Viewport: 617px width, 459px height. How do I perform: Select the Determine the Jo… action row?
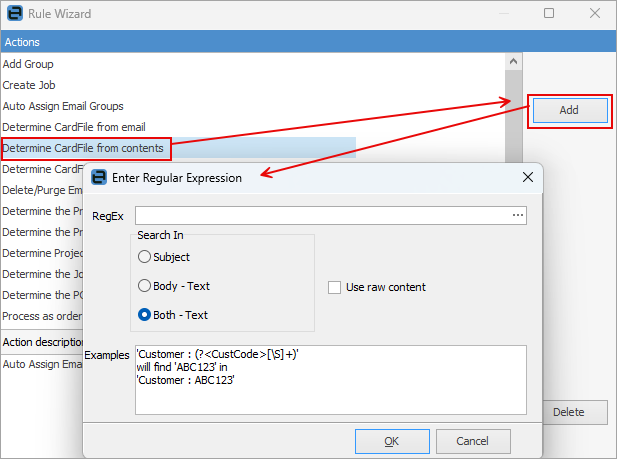coord(42,274)
